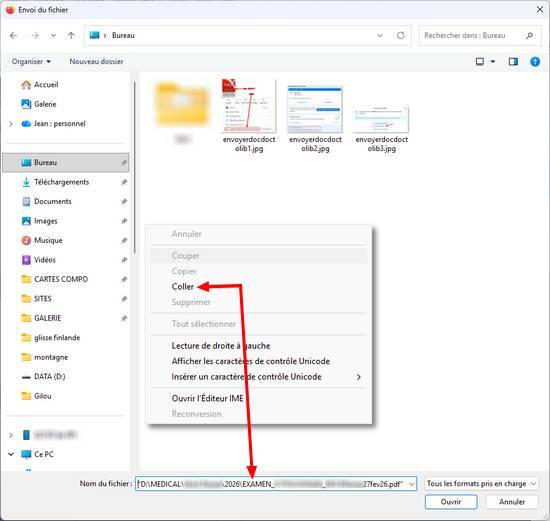This screenshot has width=550, height=521.
Task: Select envoyerdocdoctolib2.jpg thumbnail
Action: pyautogui.click(x=315, y=109)
